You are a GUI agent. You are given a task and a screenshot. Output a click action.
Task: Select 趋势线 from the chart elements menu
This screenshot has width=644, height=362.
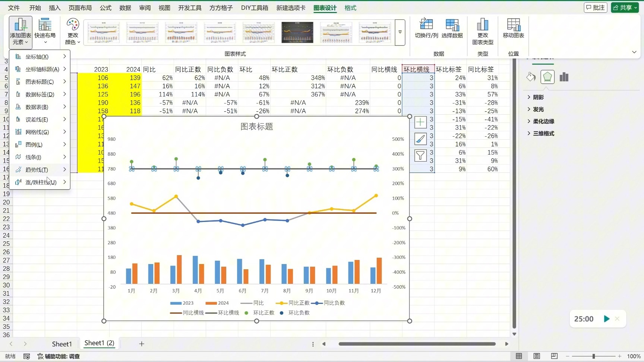click(35, 169)
